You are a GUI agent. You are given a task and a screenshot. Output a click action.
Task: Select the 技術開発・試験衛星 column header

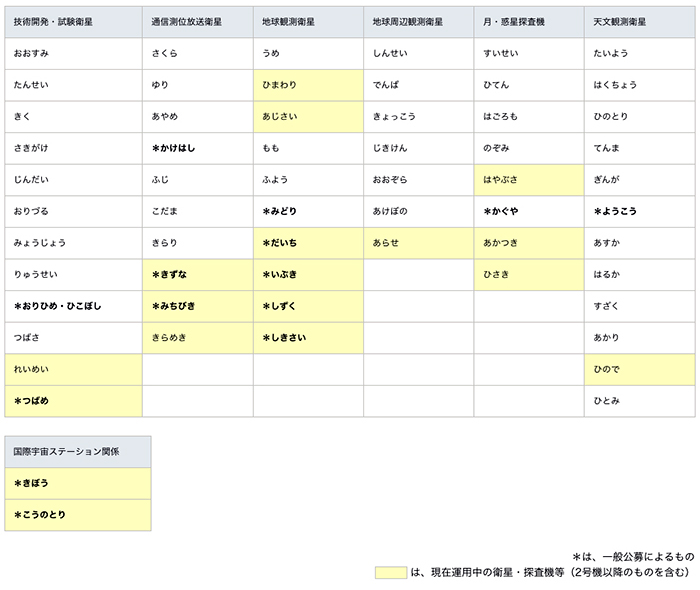[x=74, y=22]
